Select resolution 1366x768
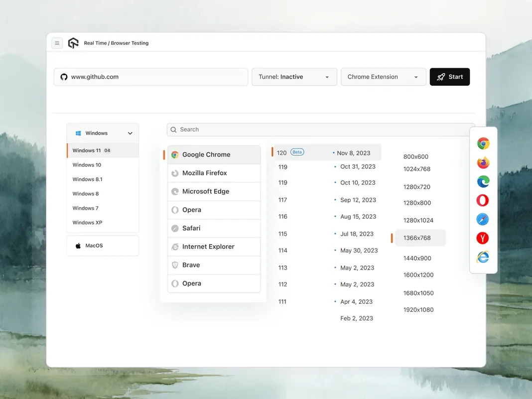This screenshot has height=399, width=532. click(420, 238)
